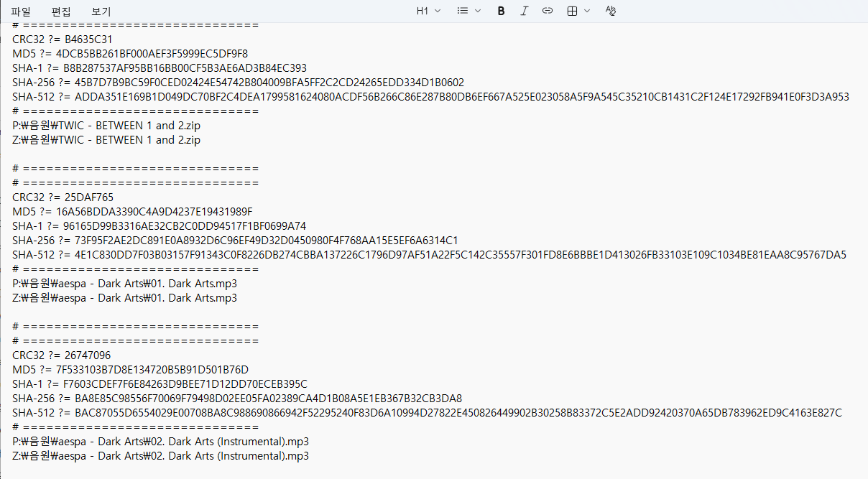Click the MD5 line starting 4DCB5BB261BF

pos(130,54)
